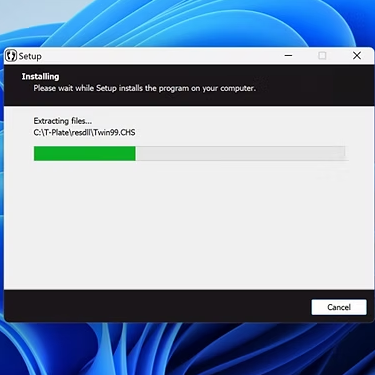375x375 pixels.
Task: Click the Setup app icon in title bar
Action: (11, 56)
